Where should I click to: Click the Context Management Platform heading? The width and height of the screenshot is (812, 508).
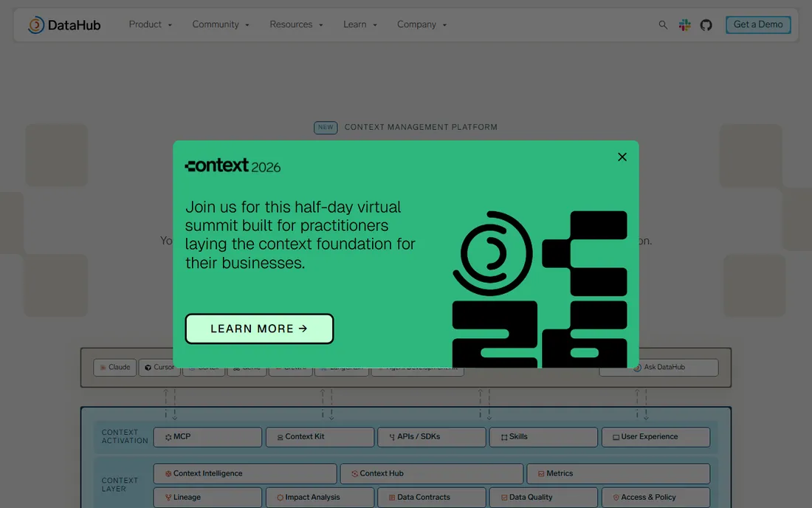pos(421,128)
